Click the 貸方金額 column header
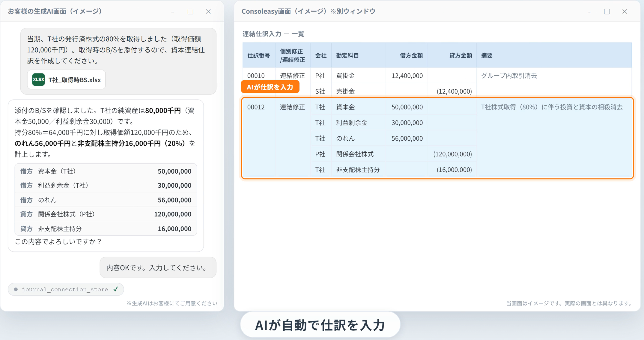The width and height of the screenshot is (644, 340). click(x=452, y=55)
